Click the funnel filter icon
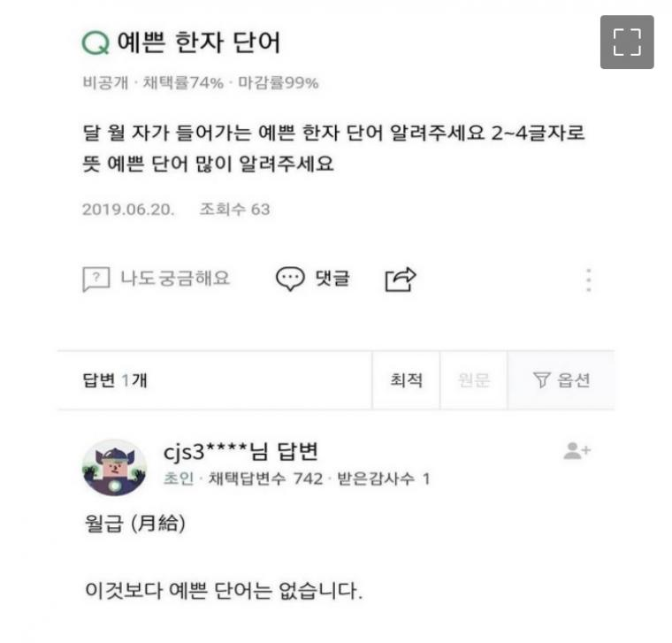The image size is (672, 643). pyautogui.click(x=541, y=379)
